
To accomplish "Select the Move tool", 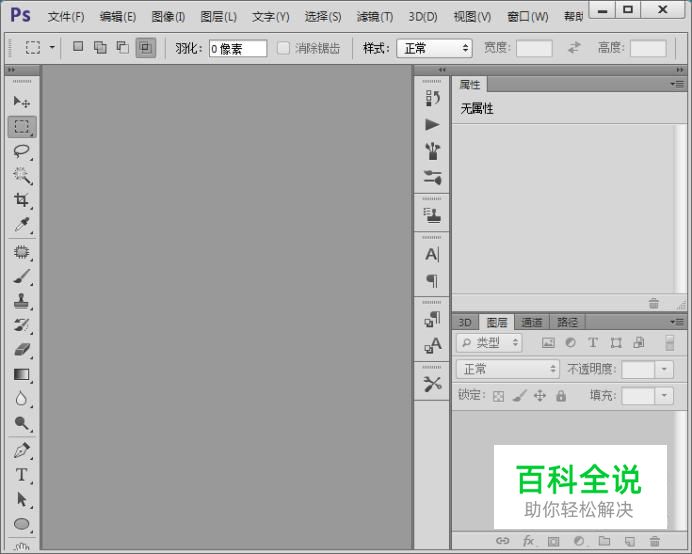I will tap(21, 102).
